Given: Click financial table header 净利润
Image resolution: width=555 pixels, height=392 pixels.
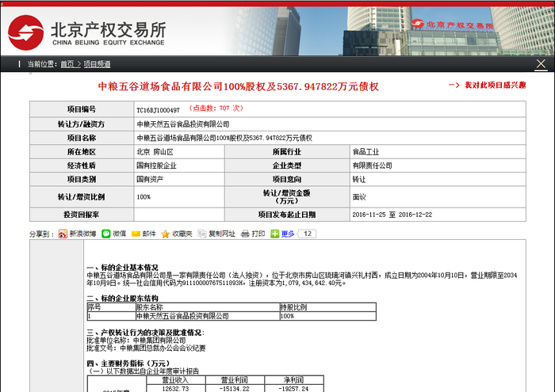Looking at the screenshot, I should coord(293,380).
